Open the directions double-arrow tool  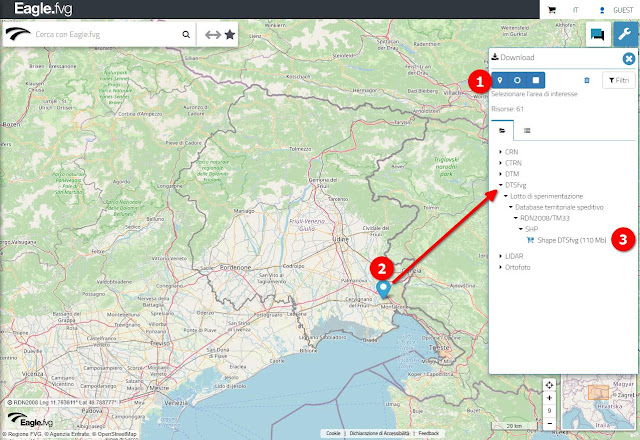point(213,35)
